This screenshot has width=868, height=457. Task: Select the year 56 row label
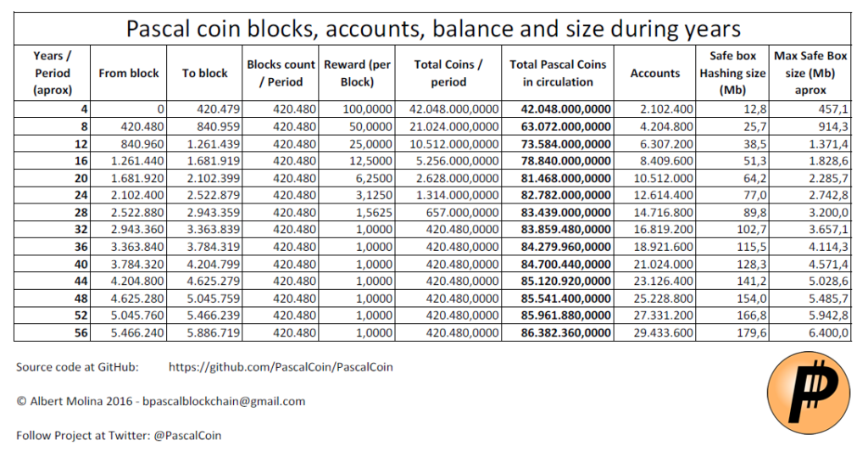click(x=81, y=334)
